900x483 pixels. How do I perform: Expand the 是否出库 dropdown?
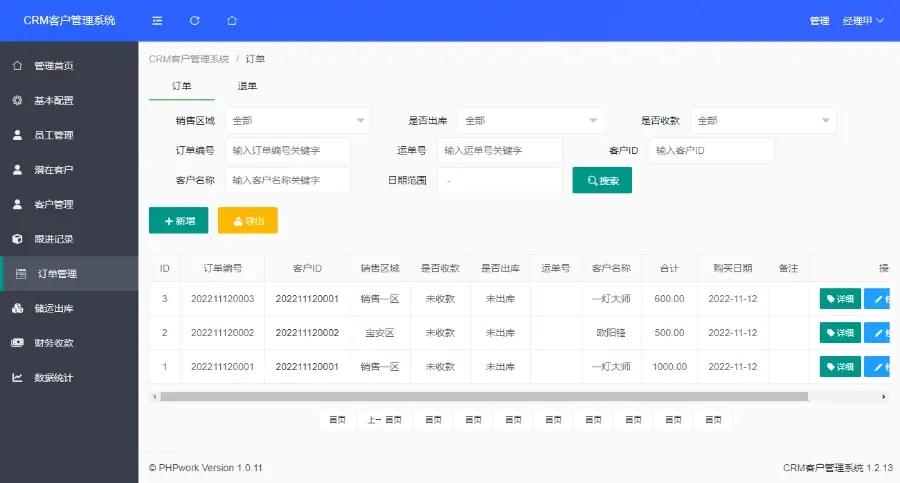pyautogui.click(x=530, y=121)
